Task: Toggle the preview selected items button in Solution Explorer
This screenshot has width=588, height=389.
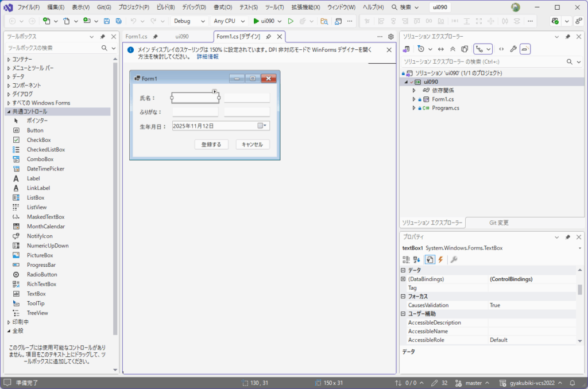Action: [x=525, y=49]
